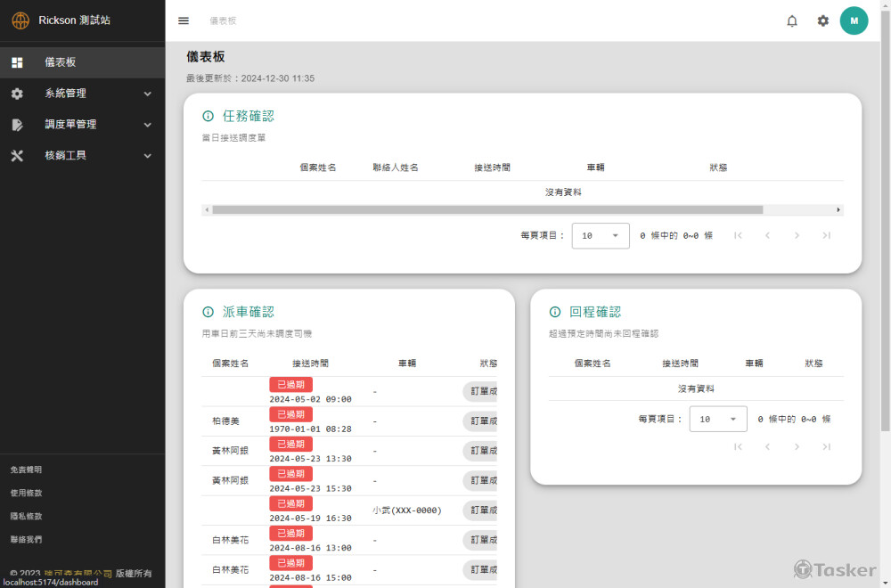Open settings gear in top bar
The image size is (891, 588).
(x=822, y=20)
